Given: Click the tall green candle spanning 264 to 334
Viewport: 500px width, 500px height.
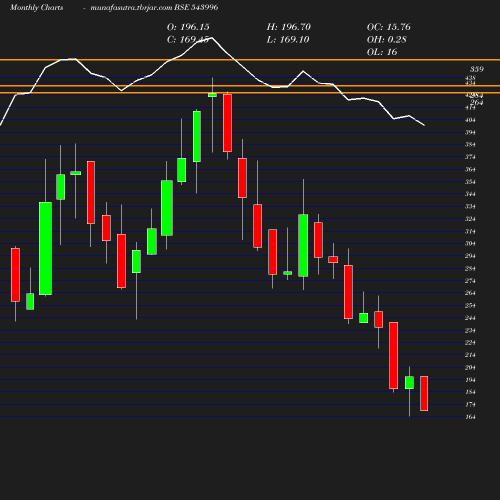Looking at the screenshot, I should [45, 248].
